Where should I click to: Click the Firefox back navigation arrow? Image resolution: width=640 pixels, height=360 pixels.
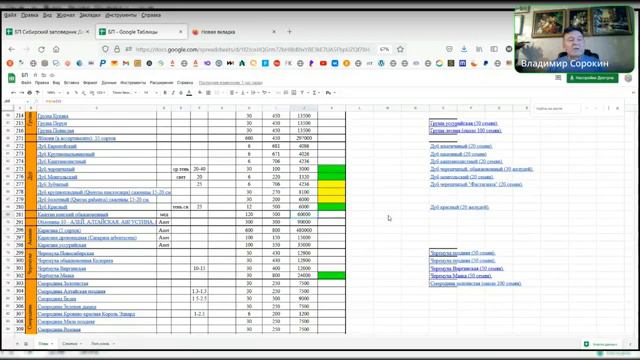coord(11,49)
